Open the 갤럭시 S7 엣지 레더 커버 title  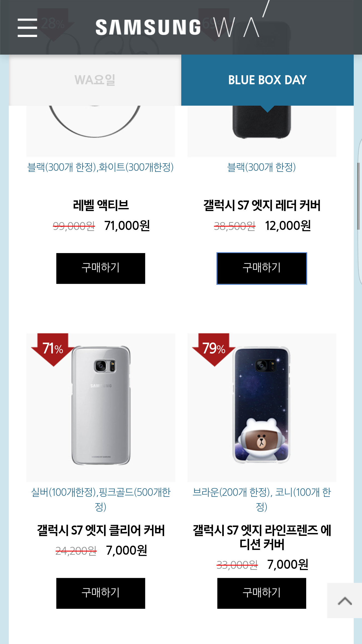tap(262, 205)
